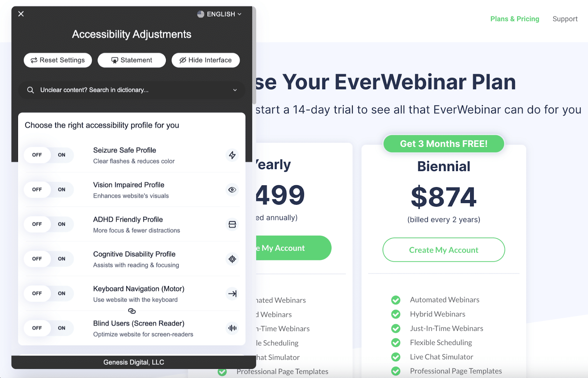The image size is (588, 378).
Task: Close the accessibility panel with the X icon
Action: [x=21, y=14]
